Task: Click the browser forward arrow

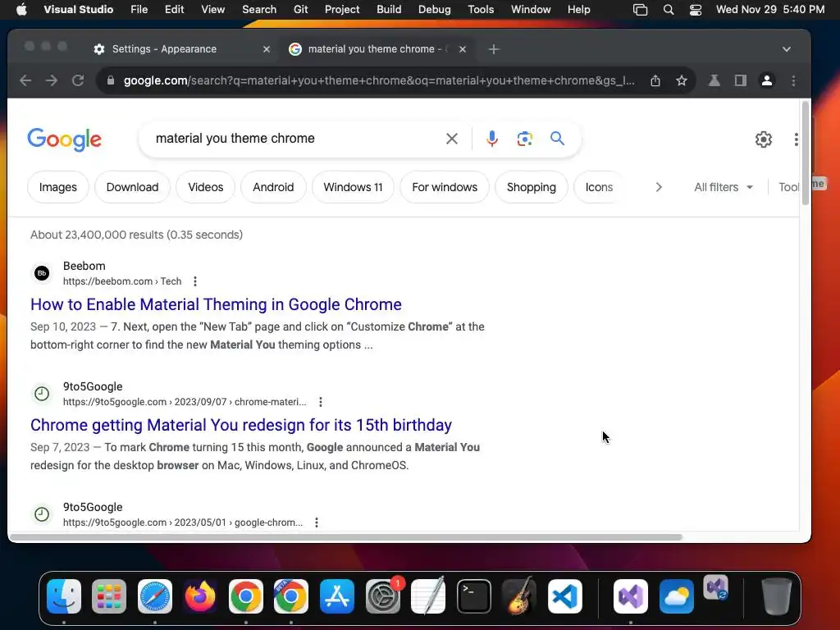Action: click(x=52, y=80)
